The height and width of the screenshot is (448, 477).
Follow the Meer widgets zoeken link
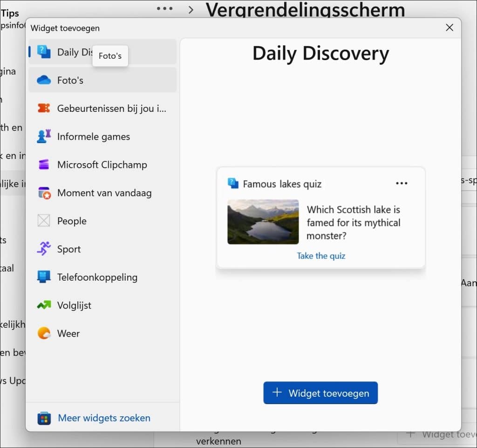coord(103,418)
